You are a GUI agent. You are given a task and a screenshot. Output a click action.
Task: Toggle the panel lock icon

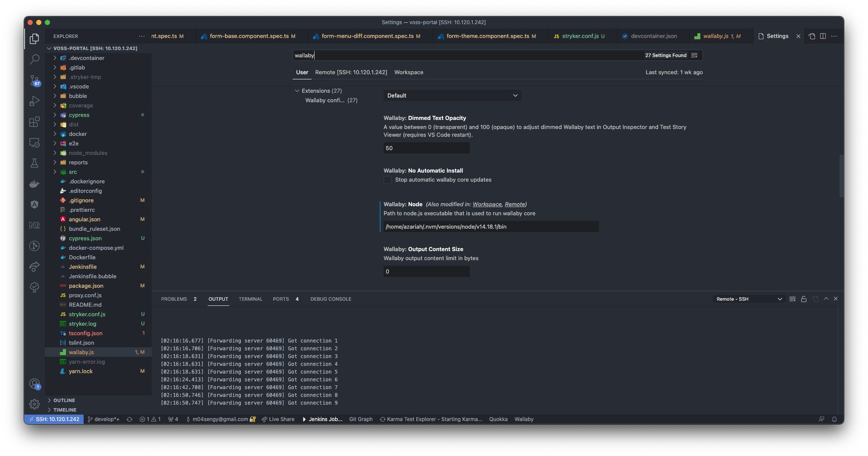point(803,299)
